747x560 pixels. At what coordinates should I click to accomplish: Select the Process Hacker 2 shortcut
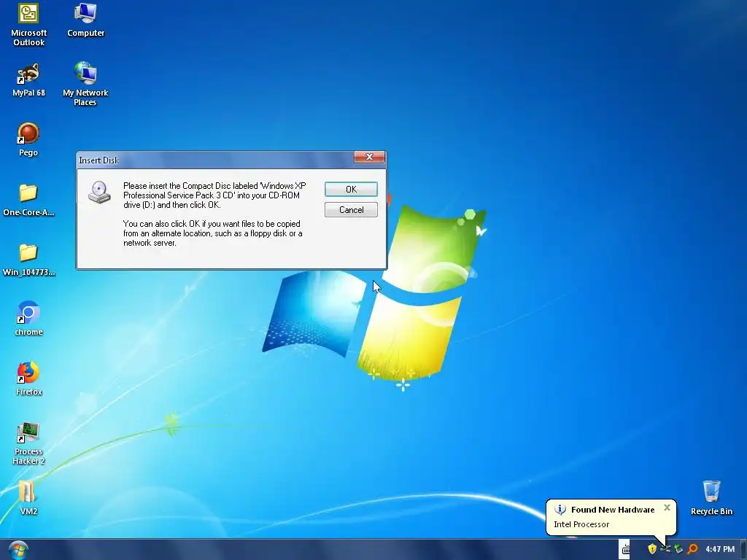pyautogui.click(x=28, y=443)
